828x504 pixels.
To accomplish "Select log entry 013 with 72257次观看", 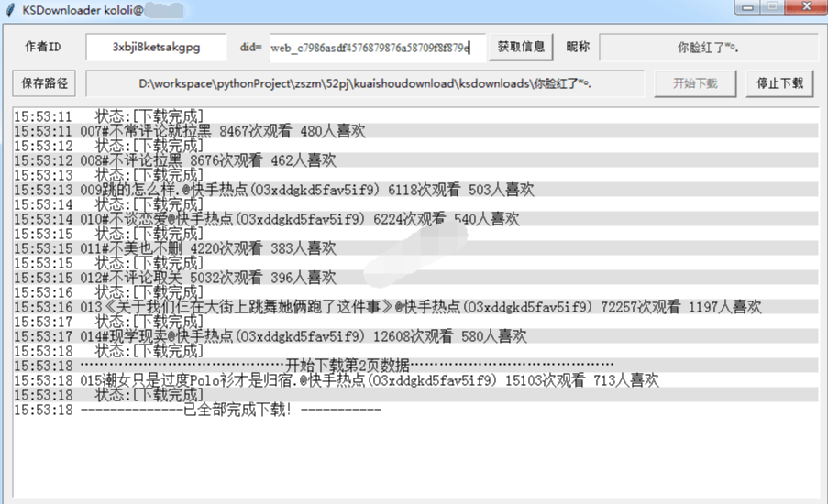I will pyautogui.click(x=421, y=307).
